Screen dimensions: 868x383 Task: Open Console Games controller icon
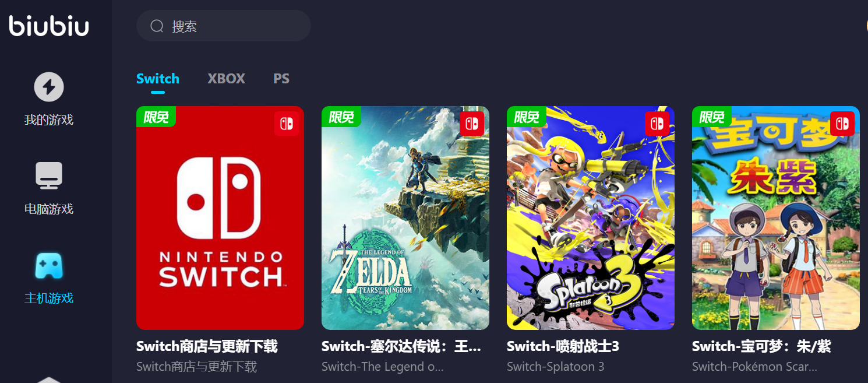(x=49, y=265)
